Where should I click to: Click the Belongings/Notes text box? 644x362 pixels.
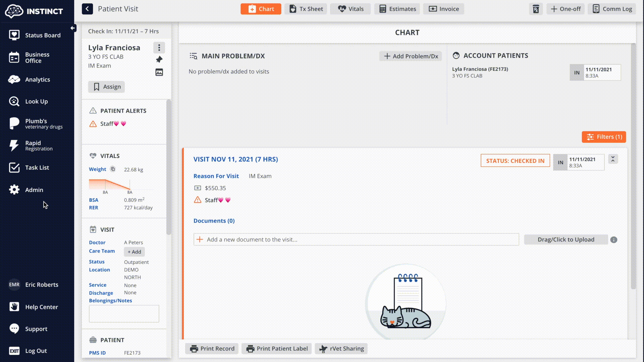tap(124, 314)
